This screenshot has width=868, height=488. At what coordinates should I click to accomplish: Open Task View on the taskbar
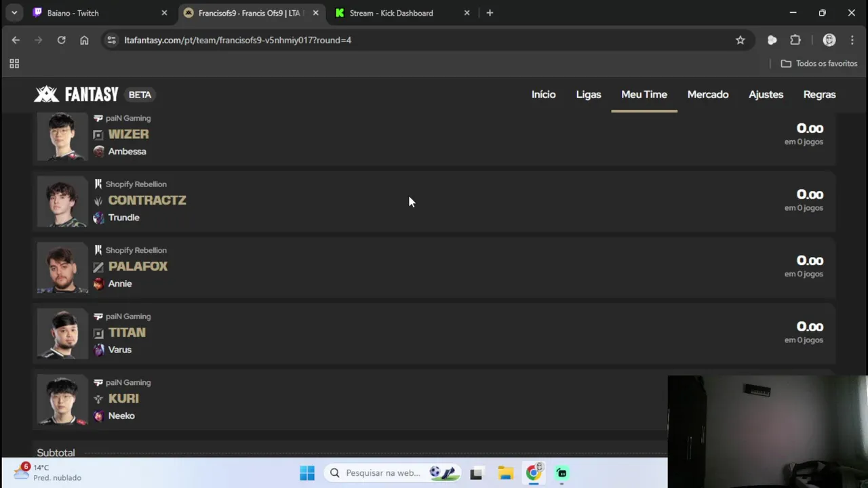(476, 473)
